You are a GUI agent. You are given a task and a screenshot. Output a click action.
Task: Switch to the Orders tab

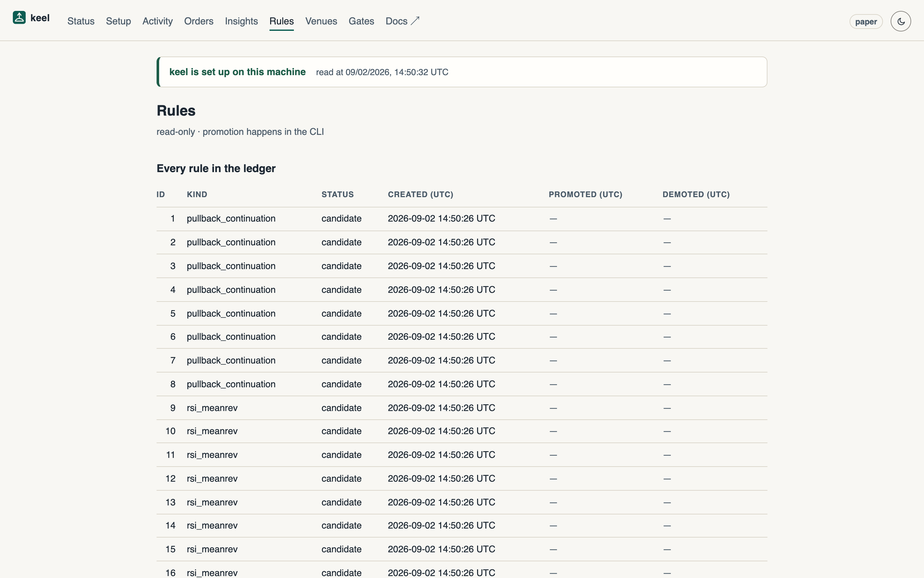coord(199,22)
